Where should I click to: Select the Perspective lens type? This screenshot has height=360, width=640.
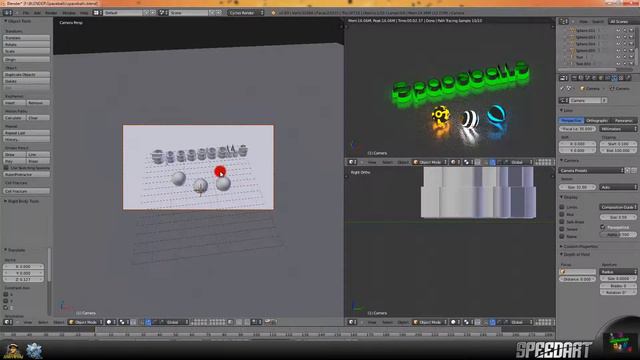click(x=571, y=120)
